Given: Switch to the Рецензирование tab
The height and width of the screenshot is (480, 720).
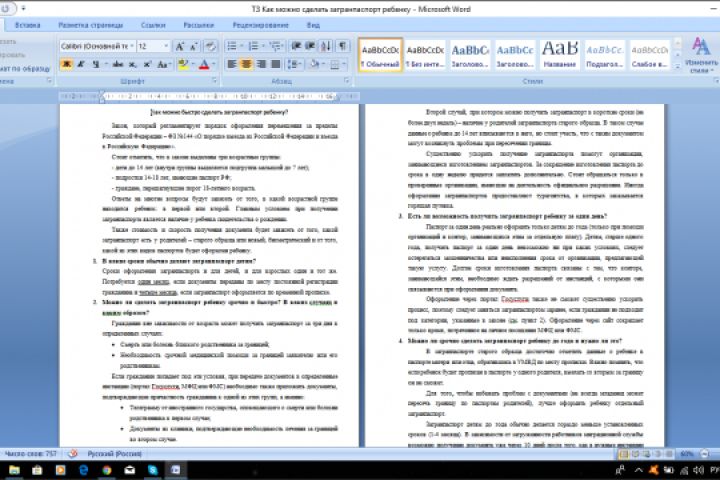Looking at the screenshot, I should click(260, 25).
